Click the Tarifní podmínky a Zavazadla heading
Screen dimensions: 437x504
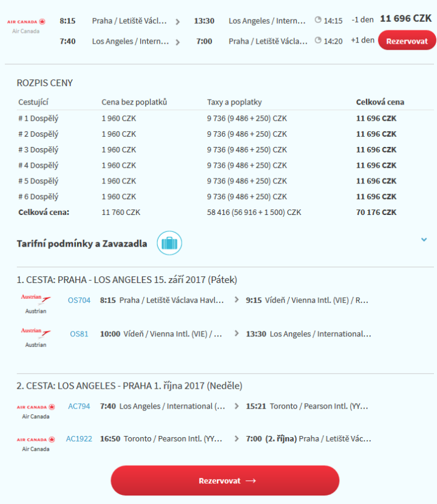(82, 243)
